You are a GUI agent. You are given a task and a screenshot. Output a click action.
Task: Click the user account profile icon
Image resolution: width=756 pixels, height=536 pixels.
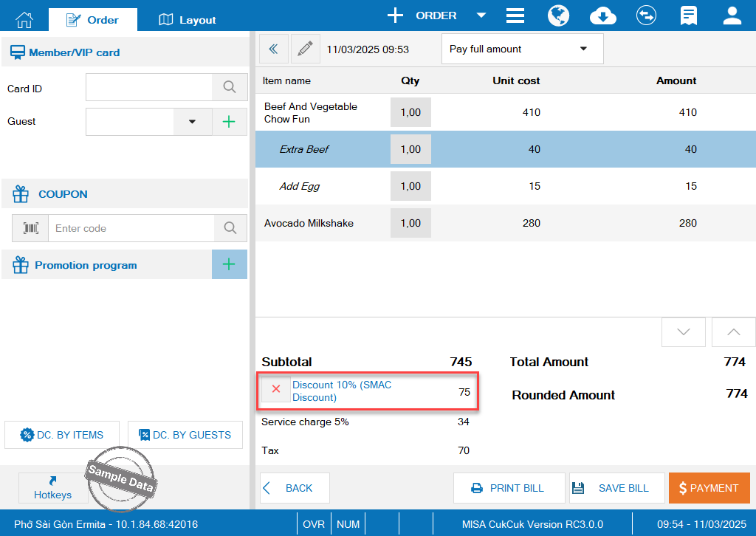pyautogui.click(x=732, y=16)
